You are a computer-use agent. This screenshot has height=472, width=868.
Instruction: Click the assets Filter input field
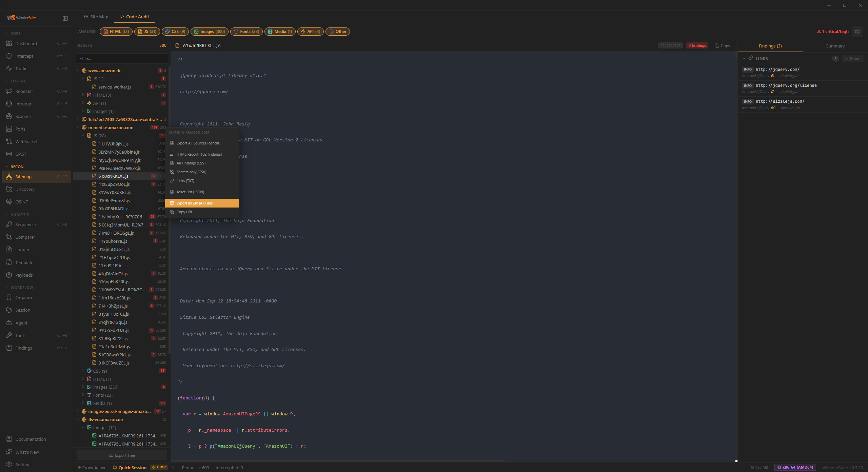pyautogui.click(x=122, y=59)
